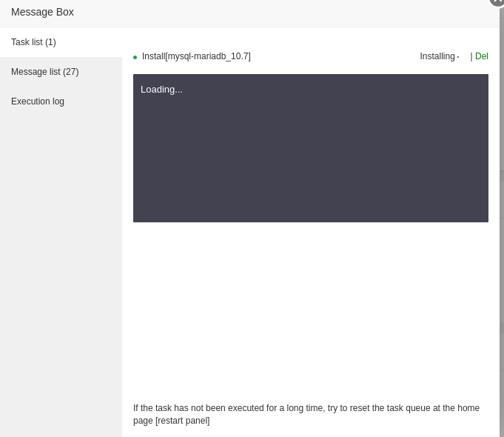Click the green status dot beside the install task

pyautogui.click(x=135, y=57)
